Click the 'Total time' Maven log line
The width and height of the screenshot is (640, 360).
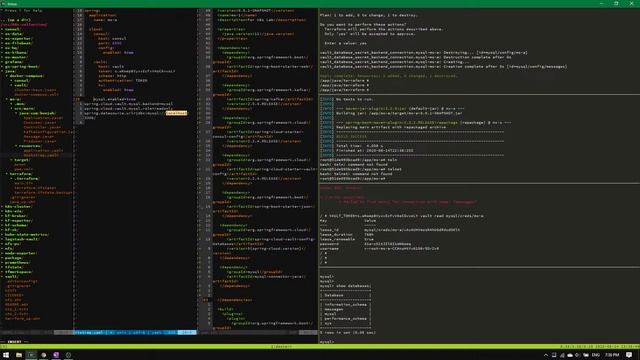[x=359, y=146]
